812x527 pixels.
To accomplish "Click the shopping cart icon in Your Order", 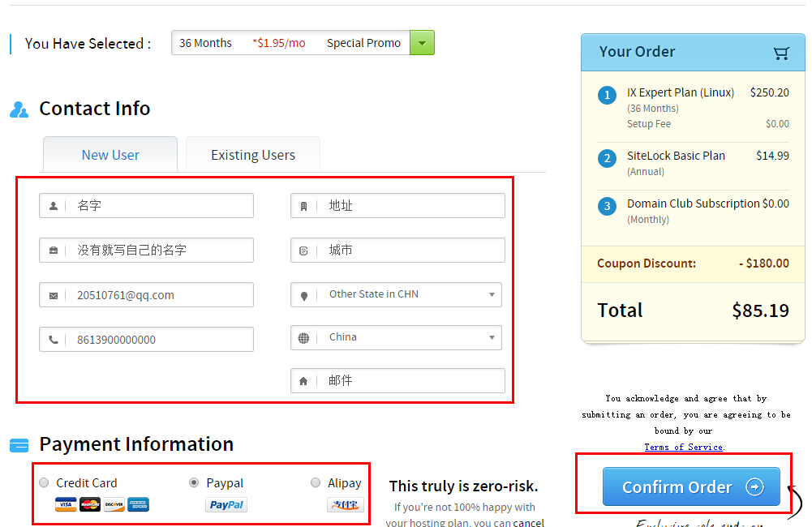I will pyautogui.click(x=781, y=53).
